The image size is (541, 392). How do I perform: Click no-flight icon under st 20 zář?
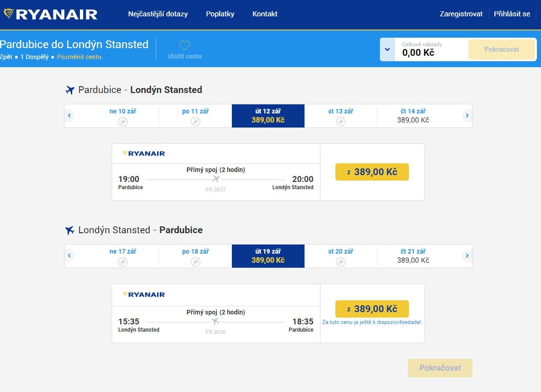click(341, 262)
